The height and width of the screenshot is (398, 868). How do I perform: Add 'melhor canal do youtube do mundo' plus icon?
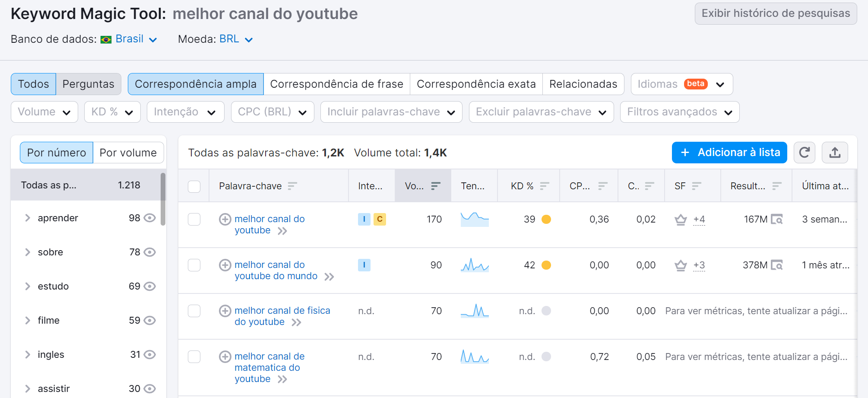(x=225, y=265)
